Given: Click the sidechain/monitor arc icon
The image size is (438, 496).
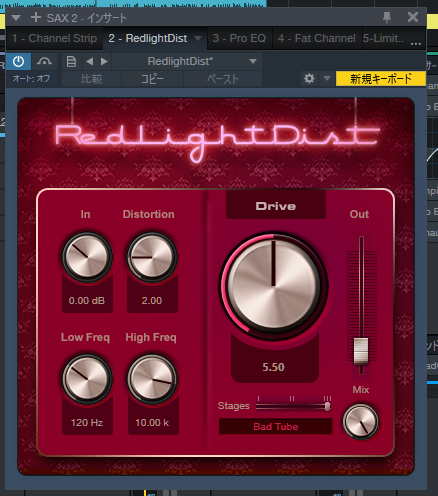Looking at the screenshot, I should coord(44,61).
